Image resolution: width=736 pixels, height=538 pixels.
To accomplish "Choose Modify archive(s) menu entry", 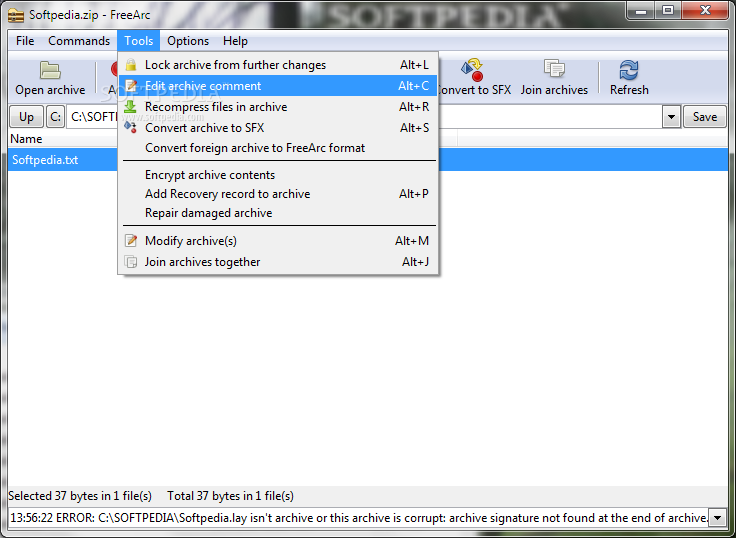I will [278, 240].
